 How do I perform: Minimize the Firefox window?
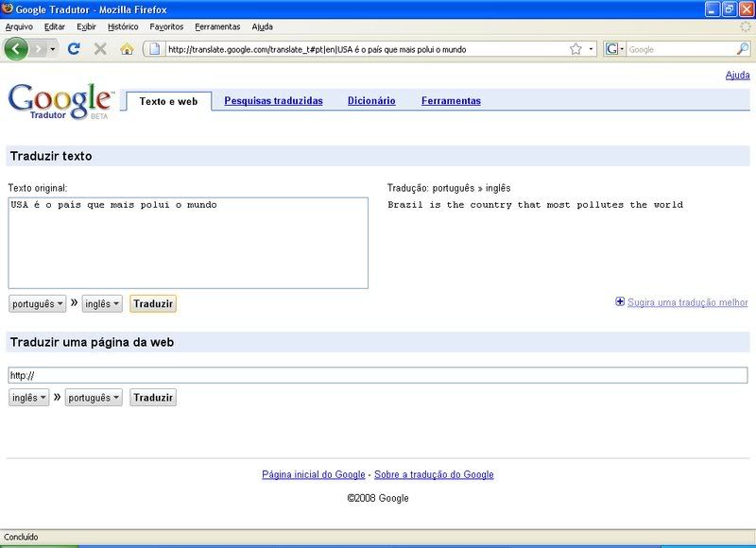point(713,9)
